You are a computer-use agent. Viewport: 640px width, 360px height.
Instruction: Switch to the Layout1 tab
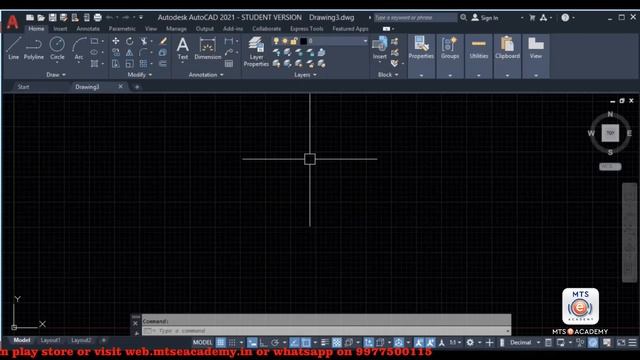(x=50, y=340)
